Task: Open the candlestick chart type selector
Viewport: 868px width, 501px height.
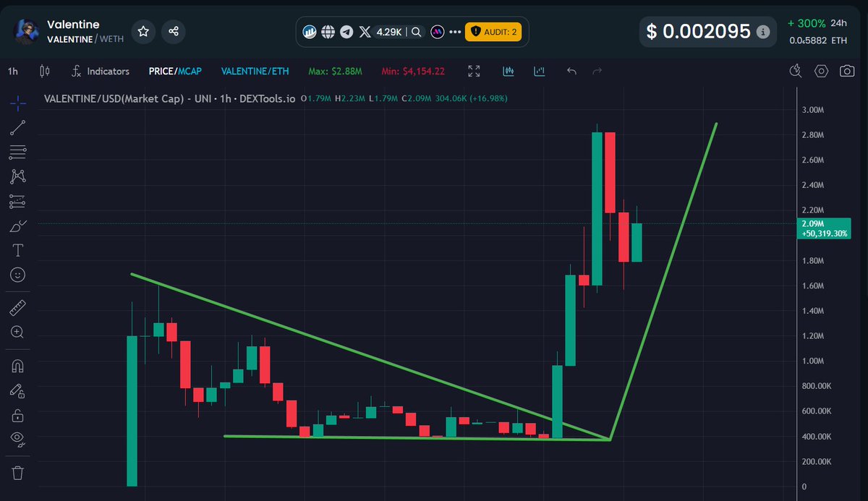Action: pos(45,71)
